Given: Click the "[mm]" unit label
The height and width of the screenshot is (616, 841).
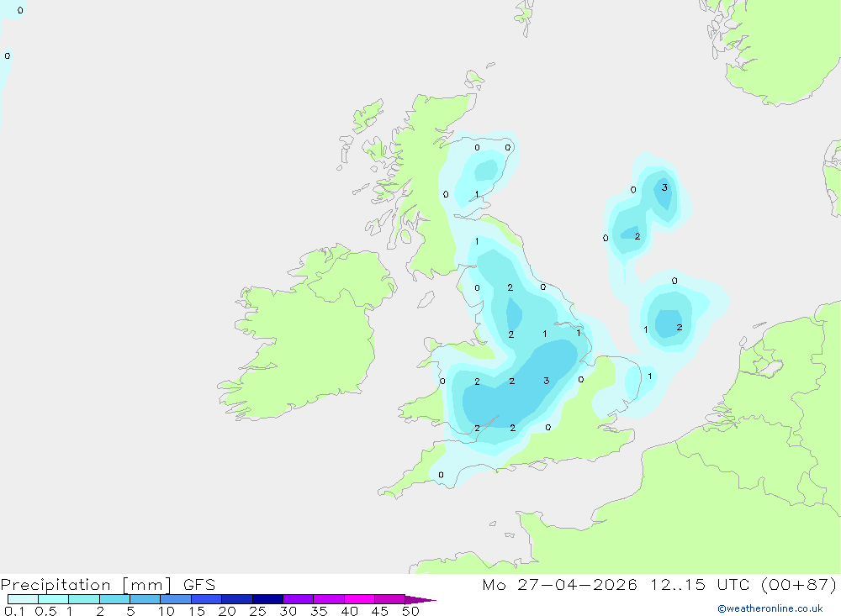Looking at the screenshot, I should click(146, 585).
